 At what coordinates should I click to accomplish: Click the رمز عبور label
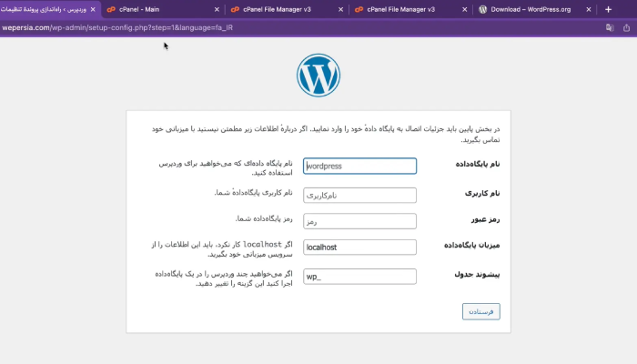485,219
